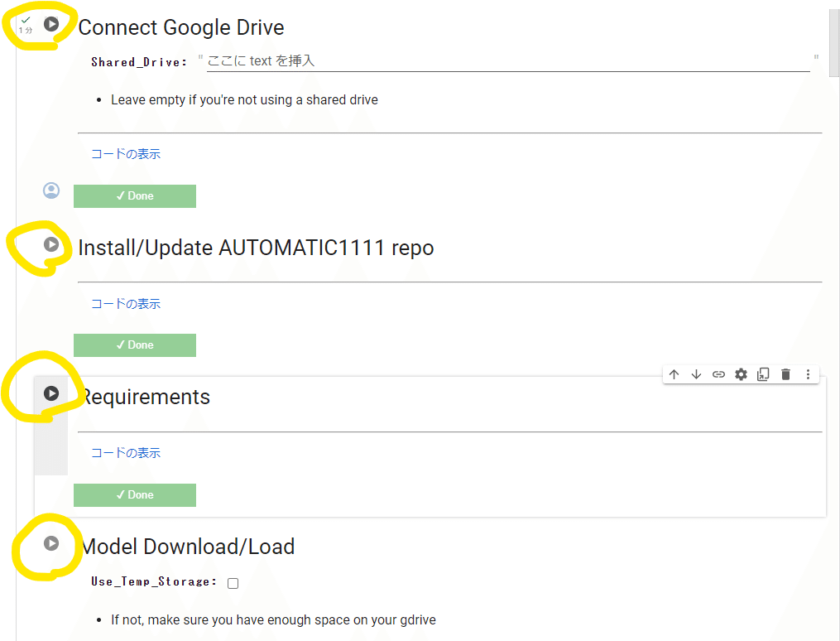Show code for Connect Google Drive cell
Viewport: 840px width, 641px height.
[x=126, y=154]
